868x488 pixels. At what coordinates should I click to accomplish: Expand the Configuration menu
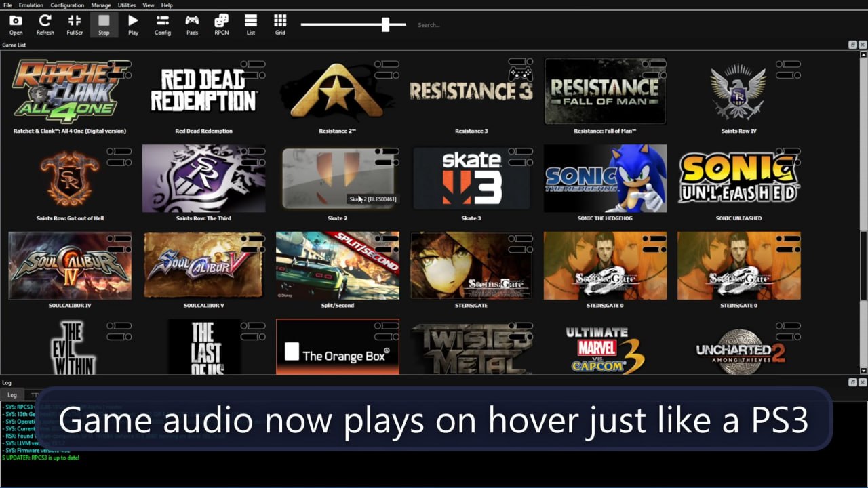coord(67,5)
